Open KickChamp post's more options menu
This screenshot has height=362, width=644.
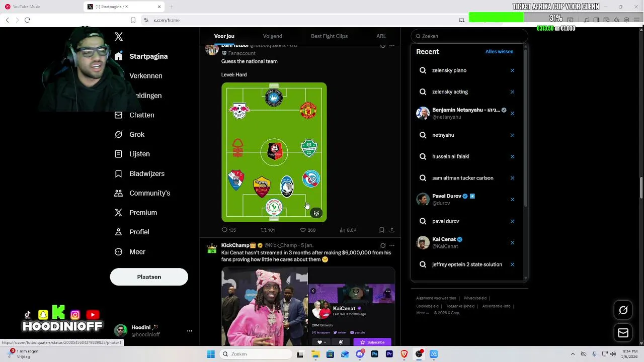point(392,246)
